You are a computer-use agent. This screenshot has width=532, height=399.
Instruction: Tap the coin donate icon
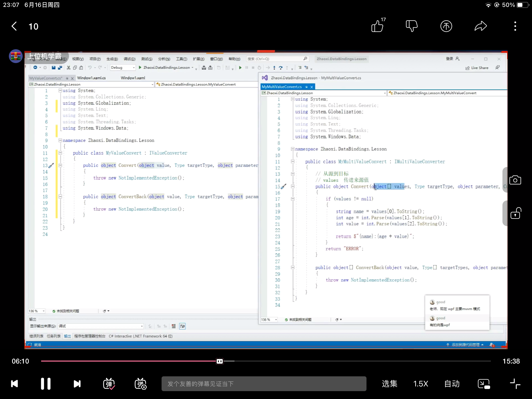[446, 26]
